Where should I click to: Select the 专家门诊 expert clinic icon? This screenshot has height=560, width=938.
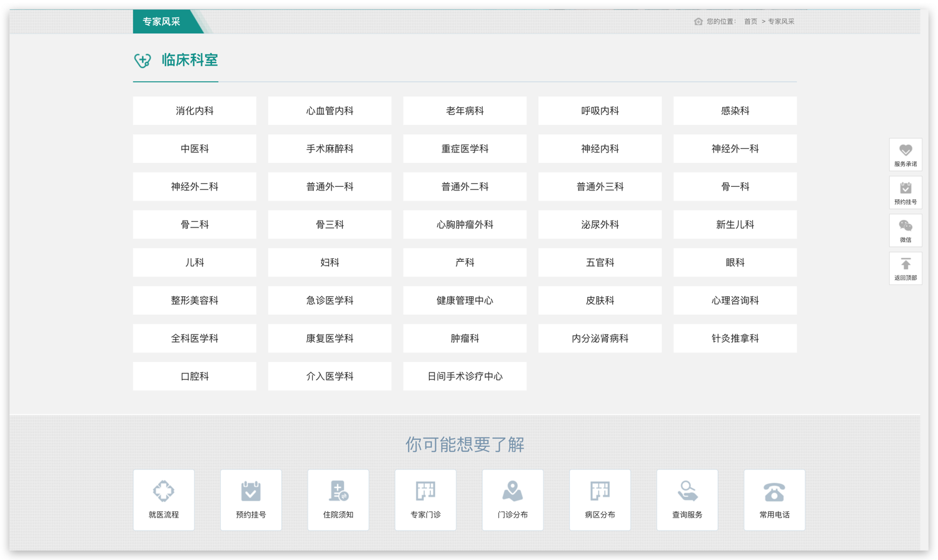click(425, 499)
